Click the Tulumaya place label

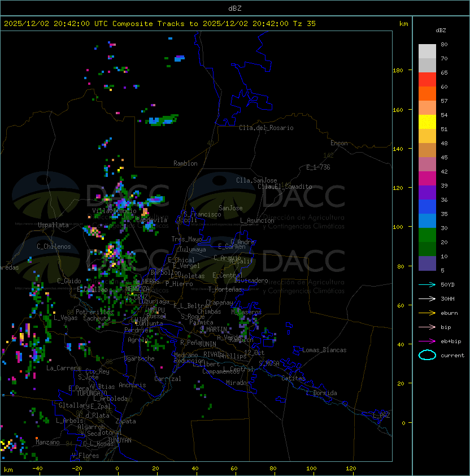(x=193, y=249)
